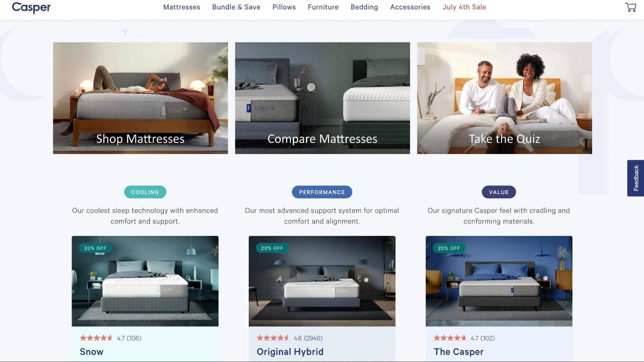644x362 pixels.
Task: Open the Furniture nav item
Action: tap(323, 7)
